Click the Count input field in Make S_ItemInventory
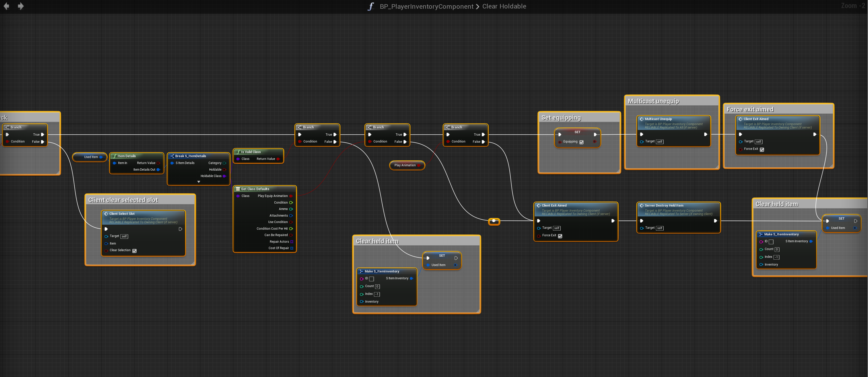The width and height of the screenshot is (868, 377). (377, 286)
